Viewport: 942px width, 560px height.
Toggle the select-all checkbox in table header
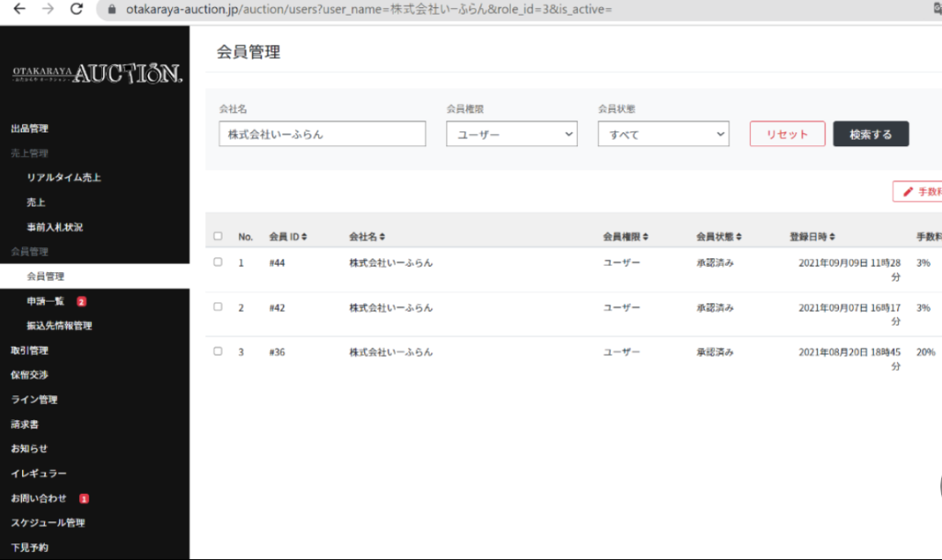pyautogui.click(x=218, y=236)
